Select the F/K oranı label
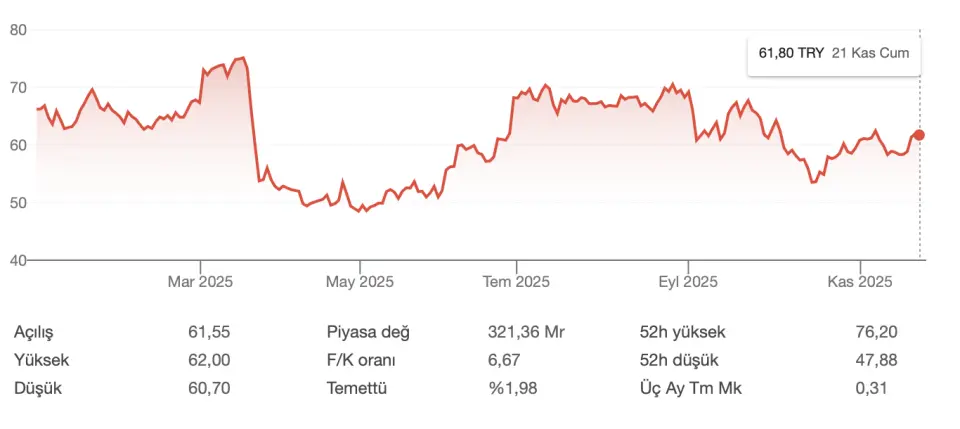 [366, 360]
